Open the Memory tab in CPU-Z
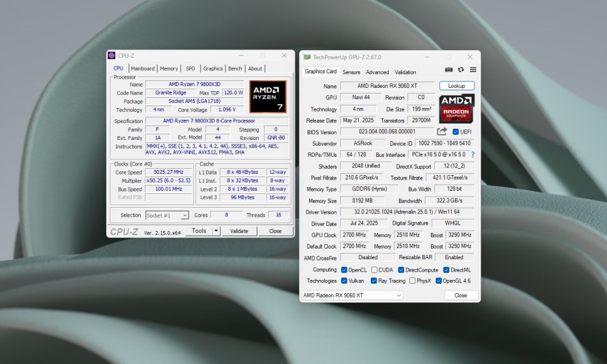Image resolution: width=607 pixels, height=364 pixels. (x=169, y=68)
